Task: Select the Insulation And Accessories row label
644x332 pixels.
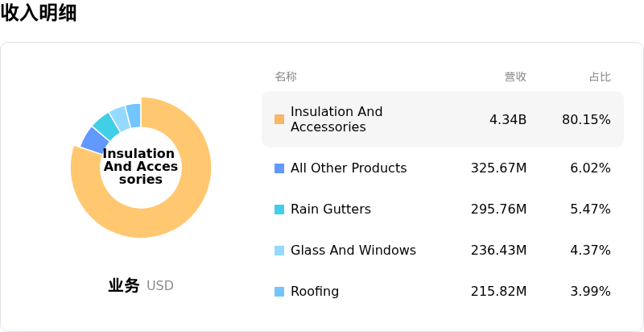Action: click(336, 119)
